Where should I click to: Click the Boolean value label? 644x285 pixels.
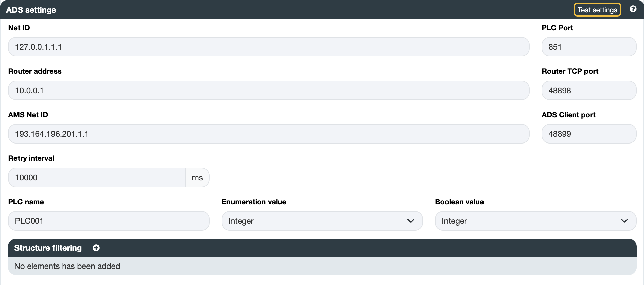click(459, 202)
